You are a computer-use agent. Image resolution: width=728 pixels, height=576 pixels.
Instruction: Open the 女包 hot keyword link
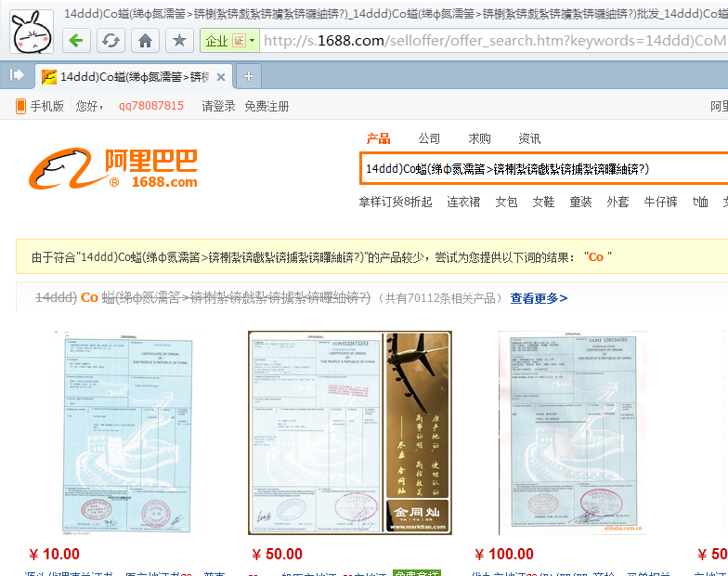pos(506,202)
